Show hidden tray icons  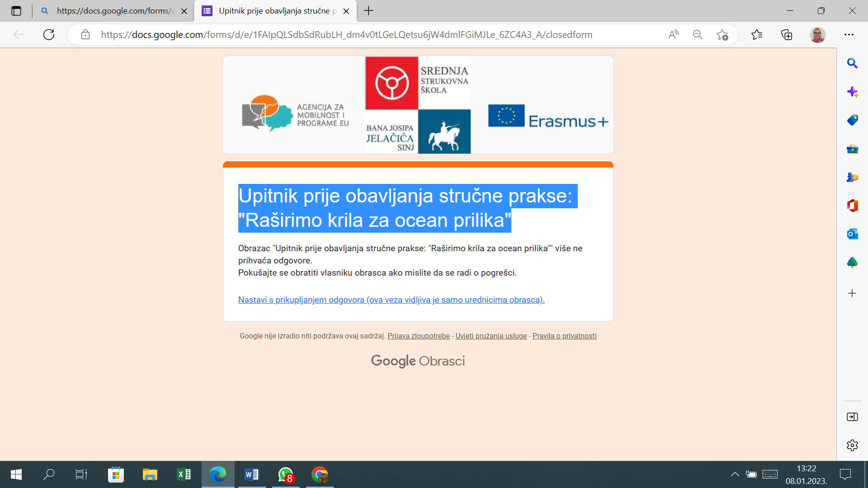pos(735,474)
